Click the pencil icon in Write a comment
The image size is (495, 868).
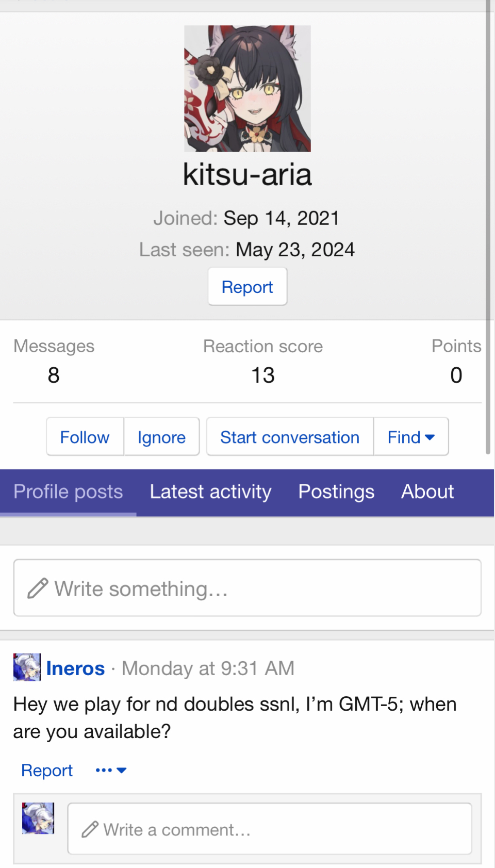pos(90,829)
